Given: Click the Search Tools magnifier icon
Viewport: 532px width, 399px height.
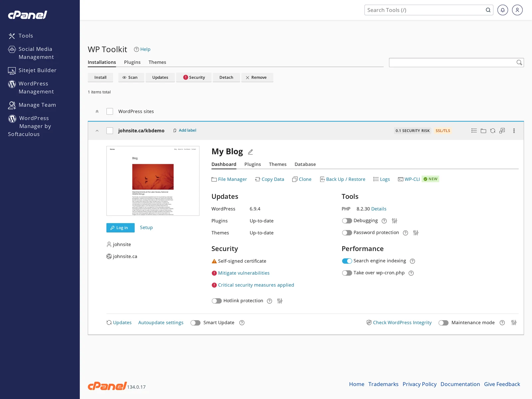Looking at the screenshot, I should pos(488,10).
